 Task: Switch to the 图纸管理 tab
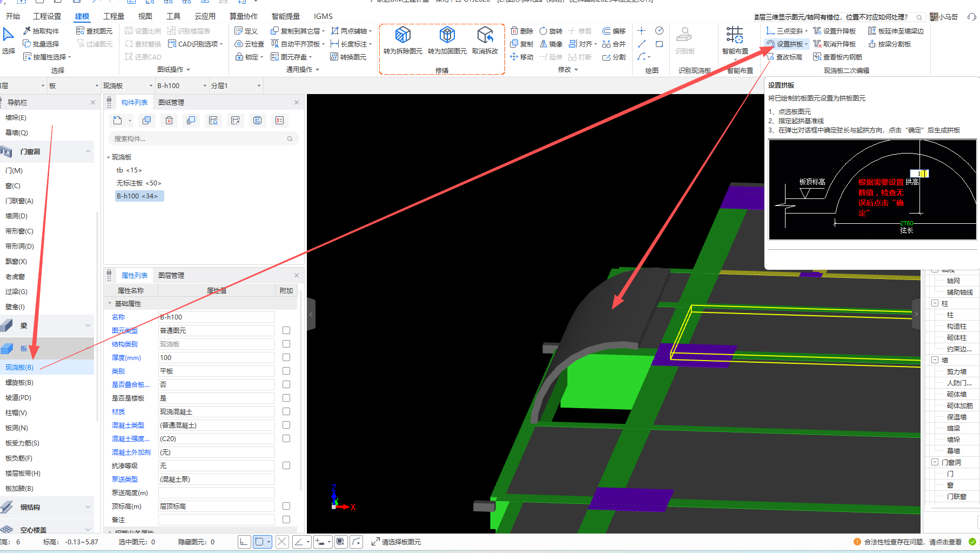pos(171,102)
